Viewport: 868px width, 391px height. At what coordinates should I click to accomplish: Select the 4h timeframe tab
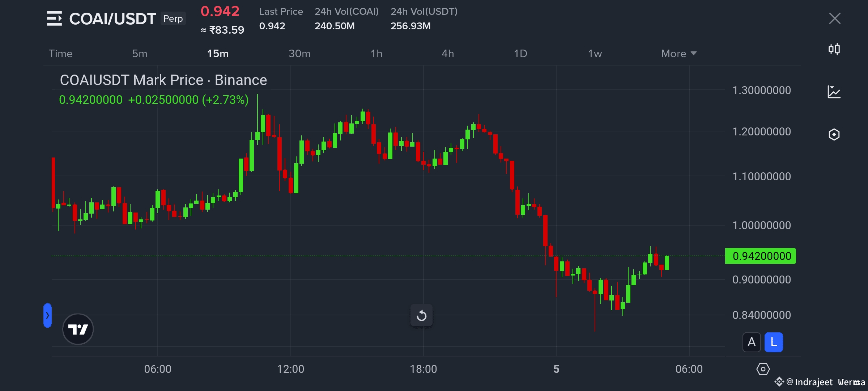[x=448, y=54]
